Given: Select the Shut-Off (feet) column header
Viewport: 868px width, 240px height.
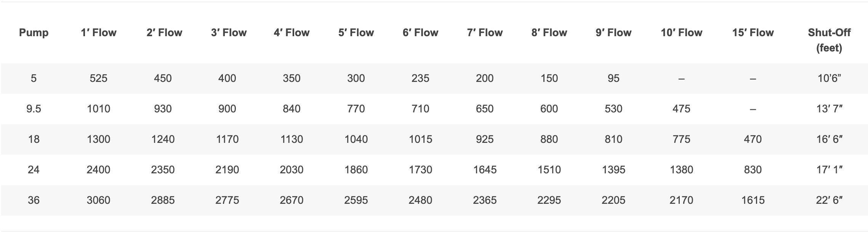Looking at the screenshot, I should [x=829, y=40].
